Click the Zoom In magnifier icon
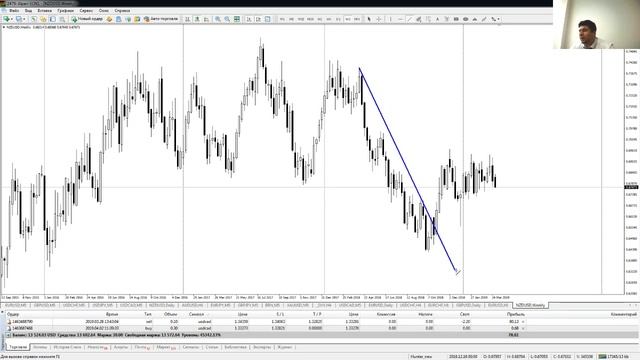Viewport: 640px width, 360px height. pyautogui.click(x=218, y=19)
